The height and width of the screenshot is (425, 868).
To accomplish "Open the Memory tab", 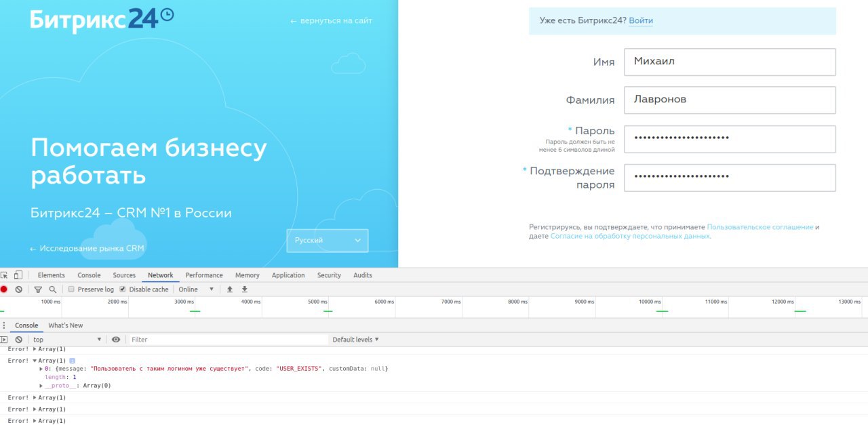I will click(x=248, y=275).
